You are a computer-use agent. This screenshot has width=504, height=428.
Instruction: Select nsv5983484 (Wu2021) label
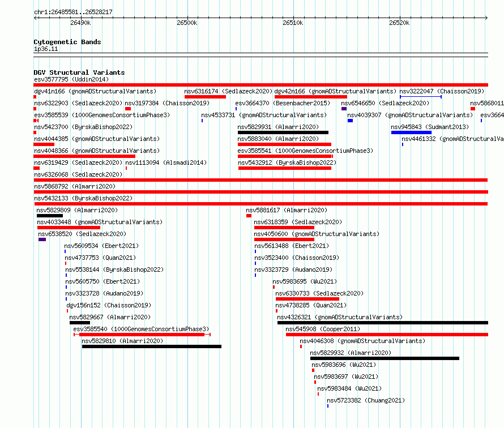(x=349, y=388)
